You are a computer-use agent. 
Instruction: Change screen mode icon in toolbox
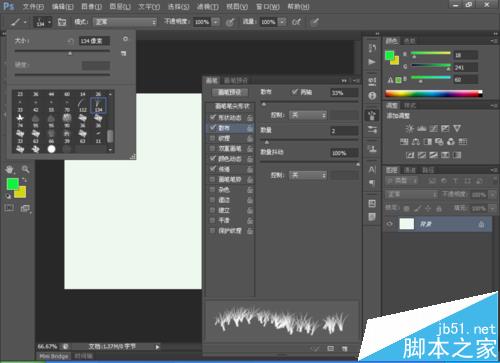point(25,208)
